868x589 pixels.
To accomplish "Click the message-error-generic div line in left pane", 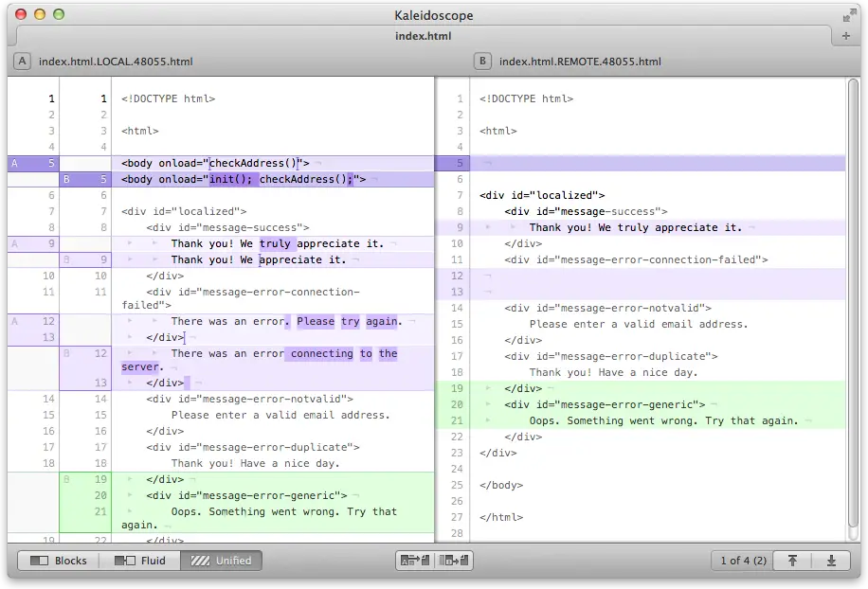I will 247,495.
